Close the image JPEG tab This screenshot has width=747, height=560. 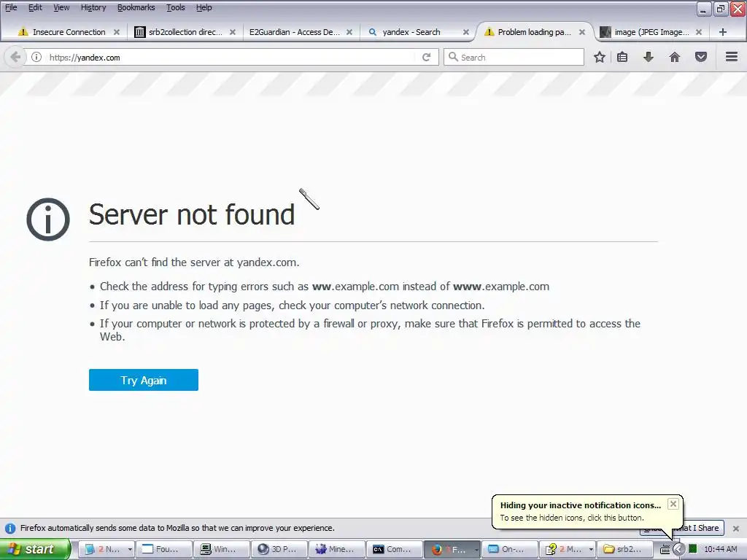pos(698,32)
